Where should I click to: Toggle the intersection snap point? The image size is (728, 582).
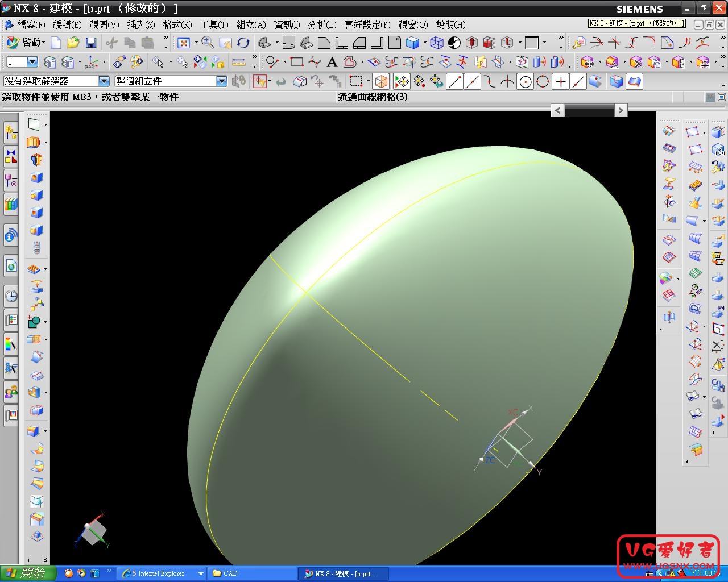point(507,82)
